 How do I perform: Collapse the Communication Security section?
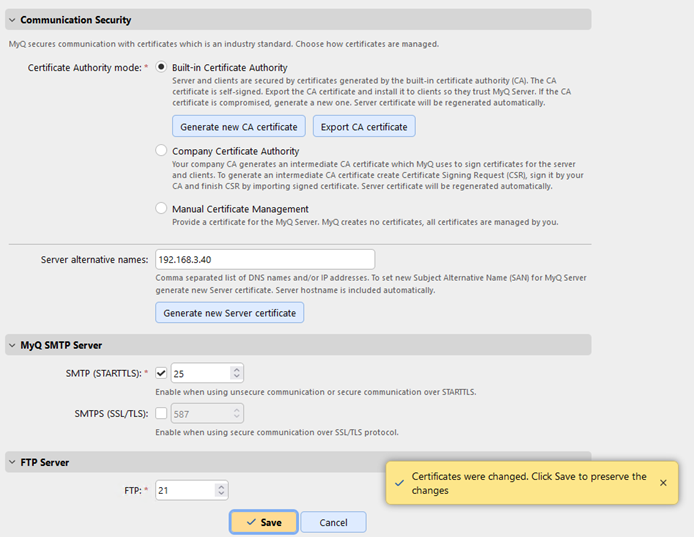[x=12, y=20]
